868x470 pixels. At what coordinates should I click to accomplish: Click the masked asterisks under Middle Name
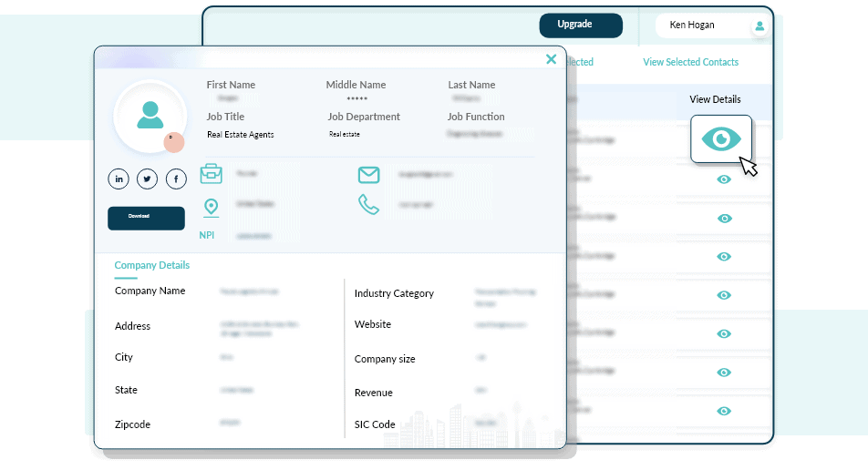point(357,98)
